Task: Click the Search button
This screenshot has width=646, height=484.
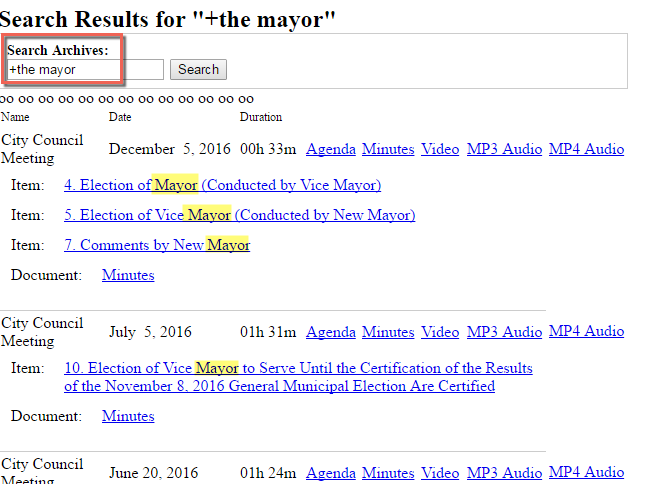Action: pyautogui.click(x=198, y=70)
